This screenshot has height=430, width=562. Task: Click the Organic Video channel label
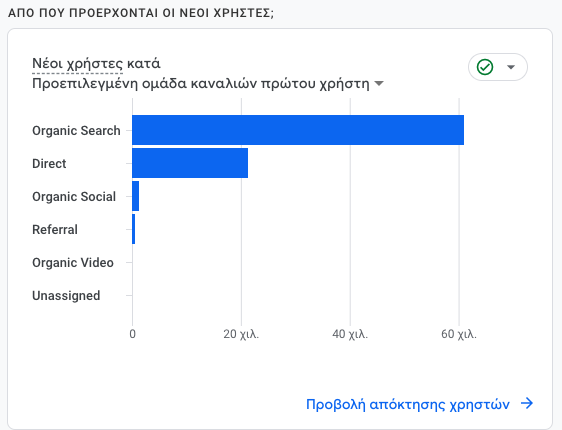click(x=73, y=263)
